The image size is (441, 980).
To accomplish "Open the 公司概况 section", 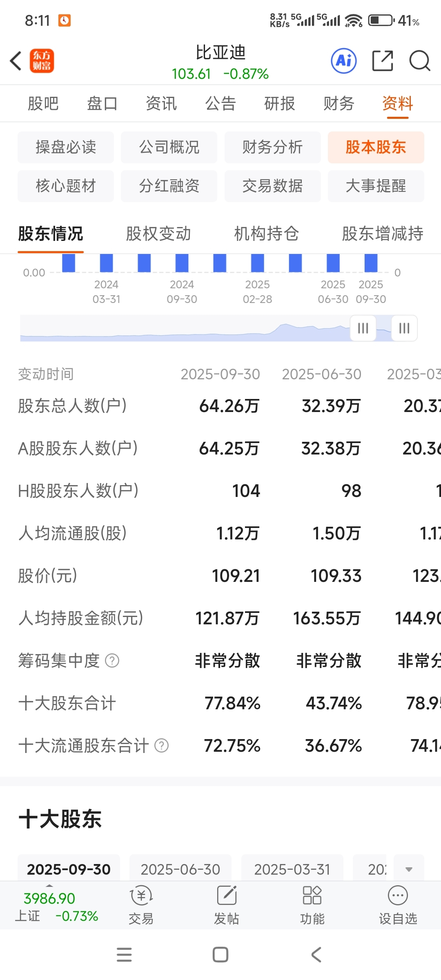I will [169, 147].
